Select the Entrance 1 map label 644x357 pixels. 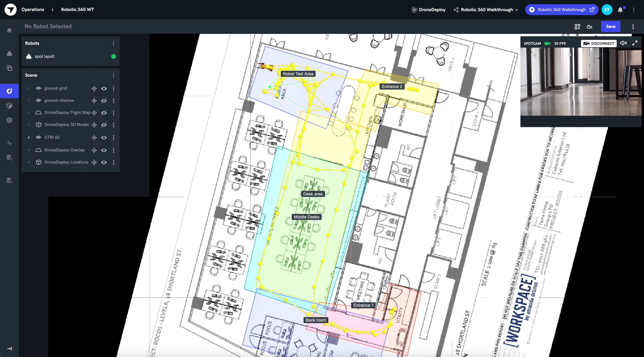click(x=363, y=305)
